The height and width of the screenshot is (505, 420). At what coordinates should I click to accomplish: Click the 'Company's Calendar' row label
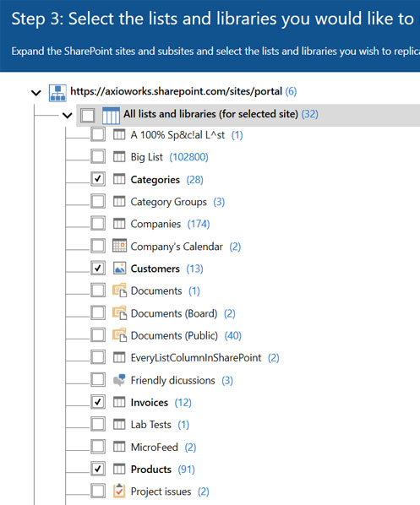coord(177,247)
